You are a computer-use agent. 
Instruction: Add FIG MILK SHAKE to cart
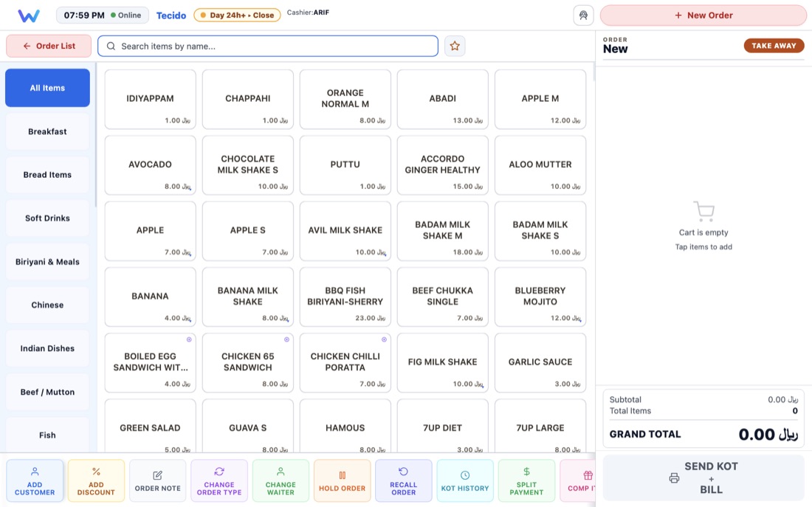click(443, 362)
